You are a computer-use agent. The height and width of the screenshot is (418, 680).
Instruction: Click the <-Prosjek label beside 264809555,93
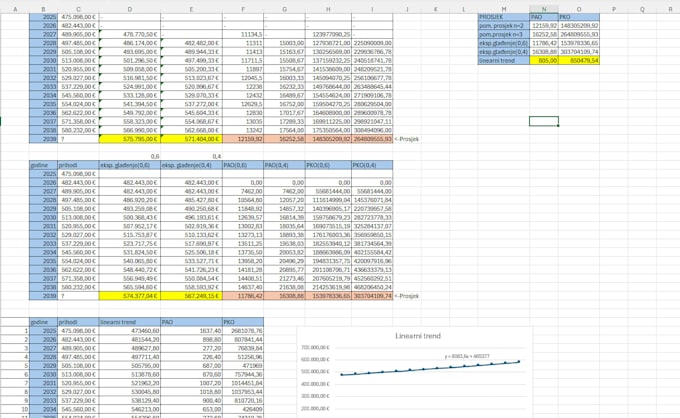(406, 139)
